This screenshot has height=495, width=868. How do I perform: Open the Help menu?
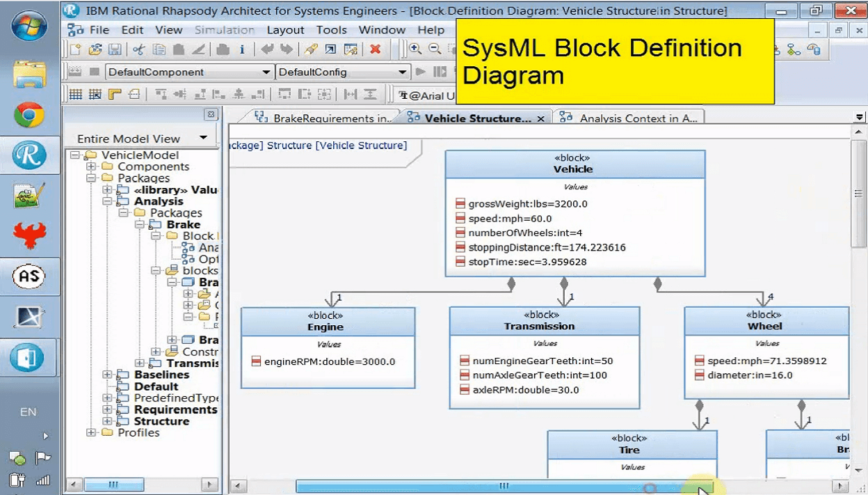(x=431, y=30)
